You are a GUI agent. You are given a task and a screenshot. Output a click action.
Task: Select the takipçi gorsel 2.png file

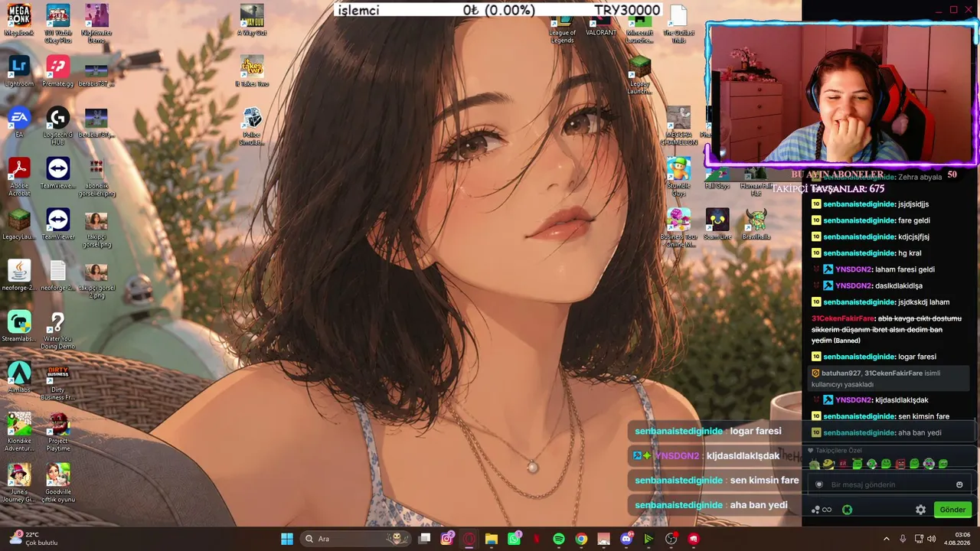tap(96, 280)
